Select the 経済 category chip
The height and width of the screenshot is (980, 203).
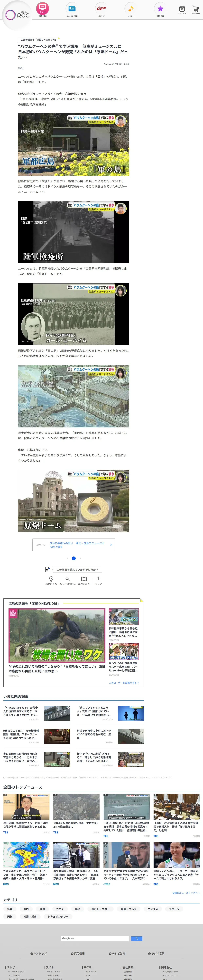[x=77, y=909]
